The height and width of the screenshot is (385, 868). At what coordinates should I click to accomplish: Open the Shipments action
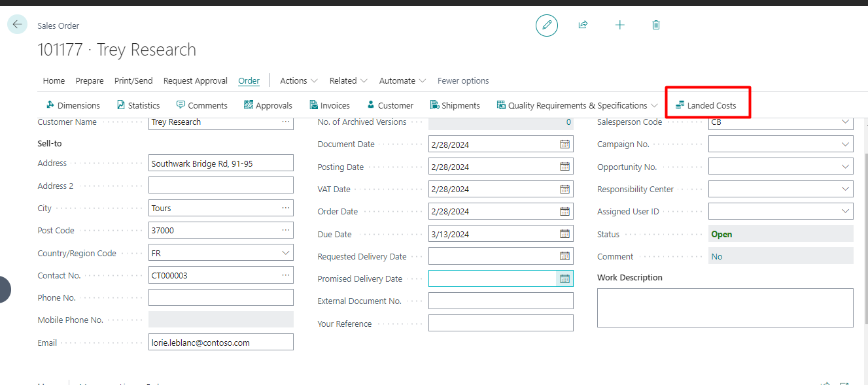[455, 105]
